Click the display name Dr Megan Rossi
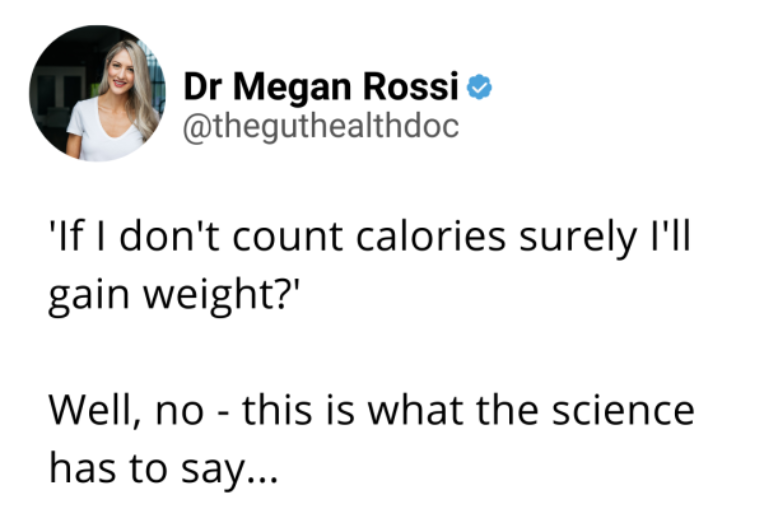 322,89
